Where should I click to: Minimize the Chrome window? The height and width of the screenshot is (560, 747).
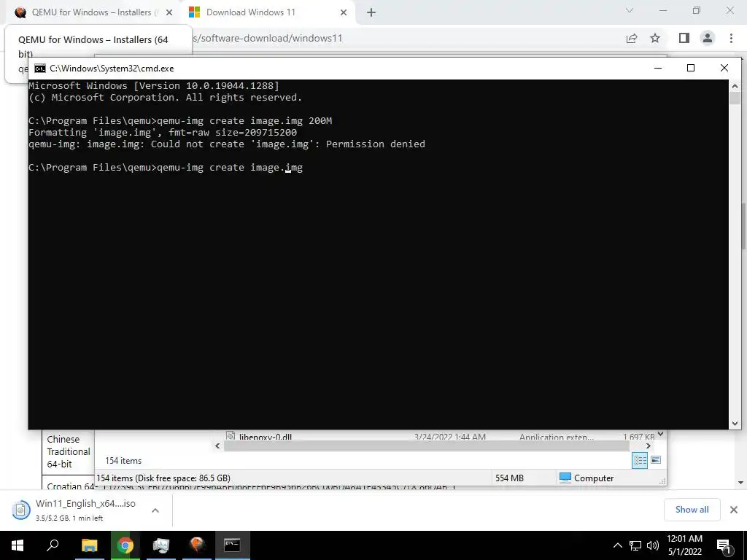pyautogui.click(x=663, y=10)
